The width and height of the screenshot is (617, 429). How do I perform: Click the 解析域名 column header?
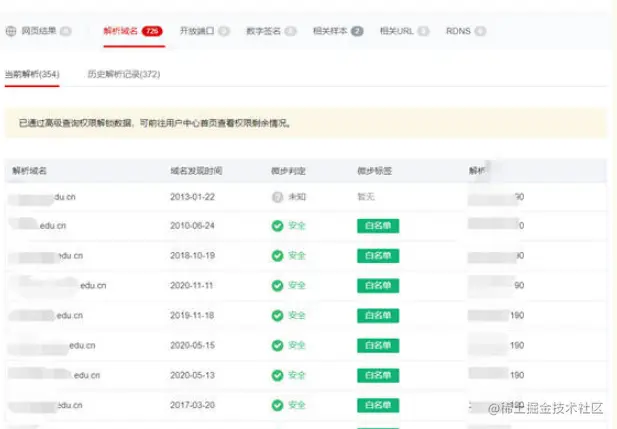[30, 171]
